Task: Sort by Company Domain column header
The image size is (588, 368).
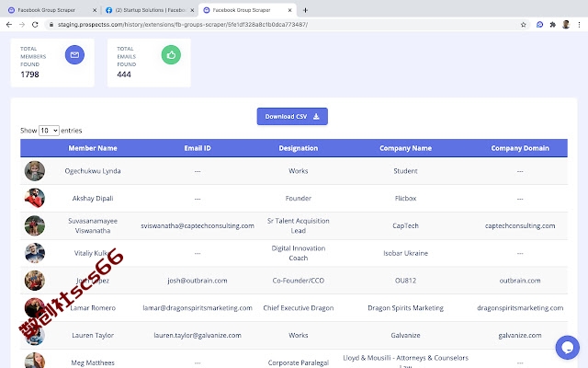Action: [x=520, y=148]
